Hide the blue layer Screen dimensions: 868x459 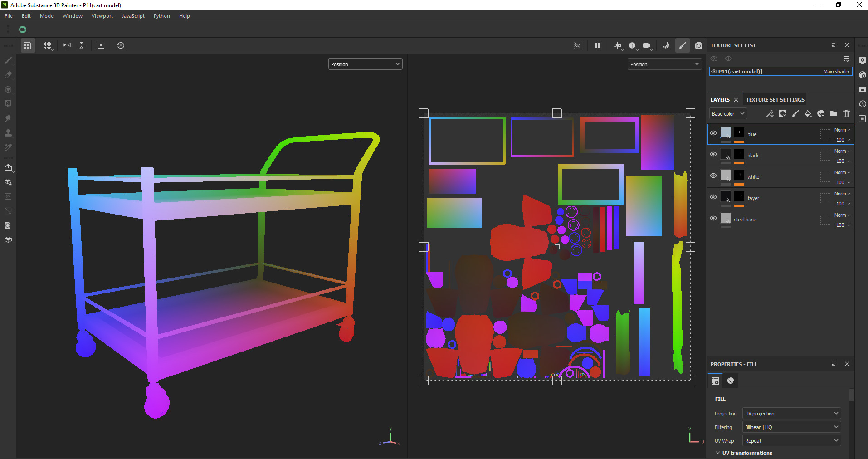(x=713, y=133)
